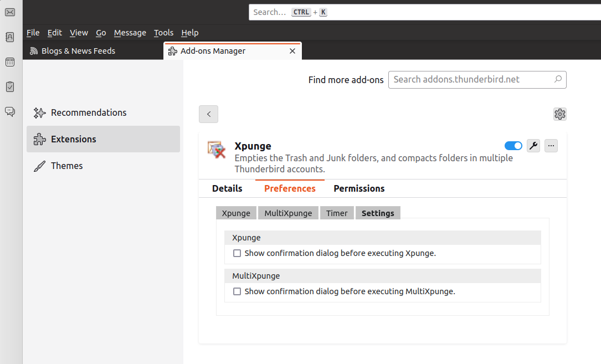Screen dimensions: 601x364
Task: Switch to the Permissions tab
Action: [359, 188]
